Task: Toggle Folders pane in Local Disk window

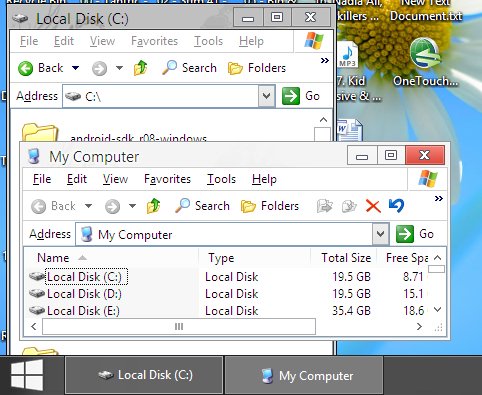Action: 257,68
